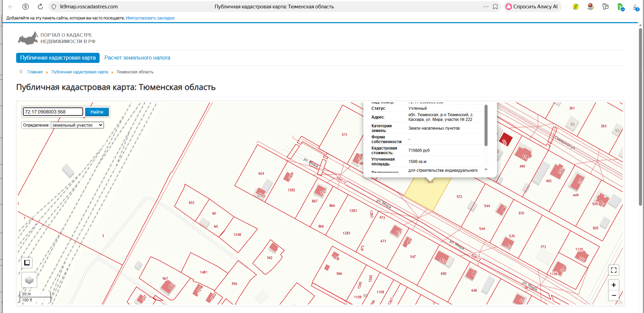This screenshot has height=313, width=644.
Task: Open the 'Публичная кадастровая карта' tab
Action: (x=58, y=58)
